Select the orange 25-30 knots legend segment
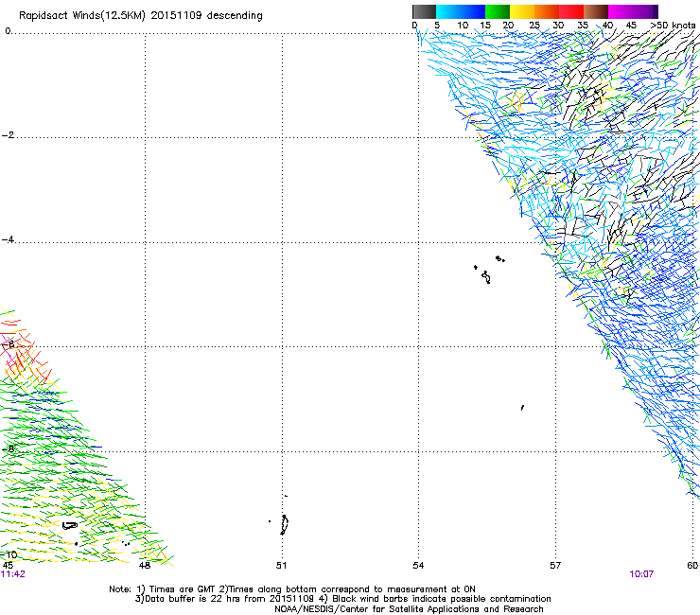Viewport: 700px width, 615px height. (547, 11)
